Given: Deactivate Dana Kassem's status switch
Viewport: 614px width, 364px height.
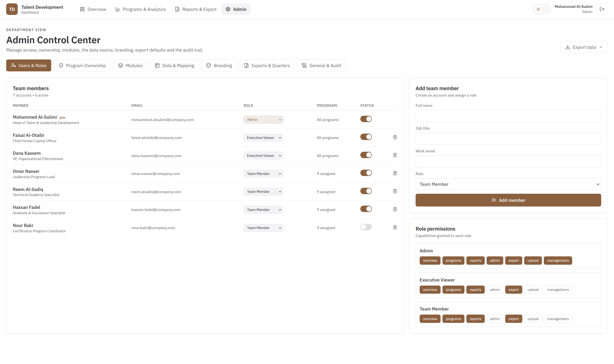Looking at the screenshot, I should (366, 155).
